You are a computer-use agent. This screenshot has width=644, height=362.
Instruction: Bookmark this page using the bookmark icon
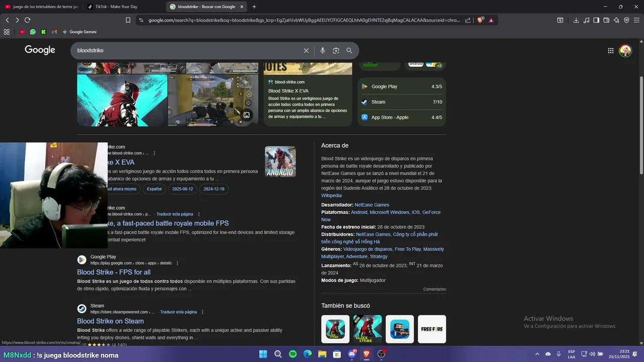pyautogui.click(x=128, y=20)
